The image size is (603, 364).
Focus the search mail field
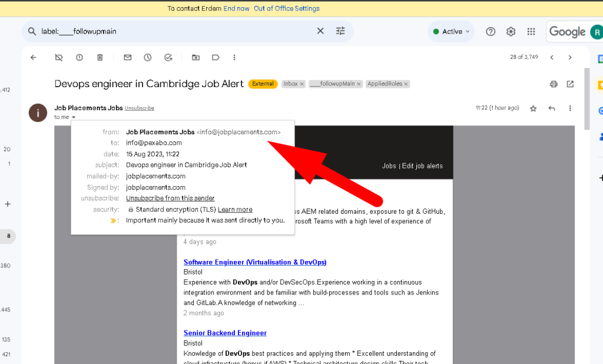point(177,31)
